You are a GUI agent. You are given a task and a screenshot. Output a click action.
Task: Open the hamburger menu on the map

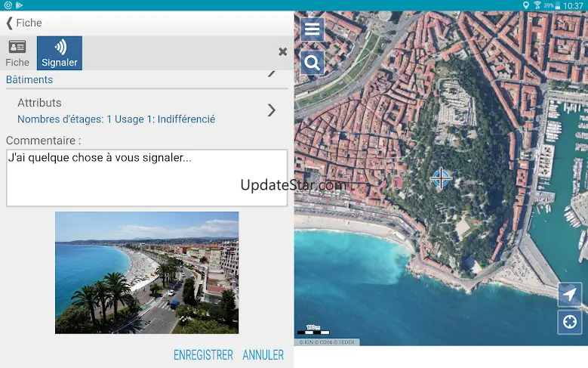[312, 30]
